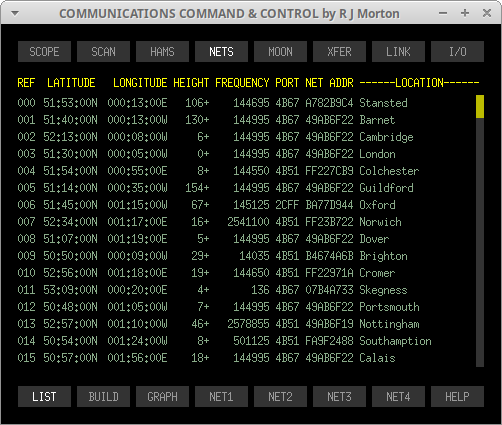This screenshot has height=425, width=502.
Task: Click the BUILD button
Action: 103,397
